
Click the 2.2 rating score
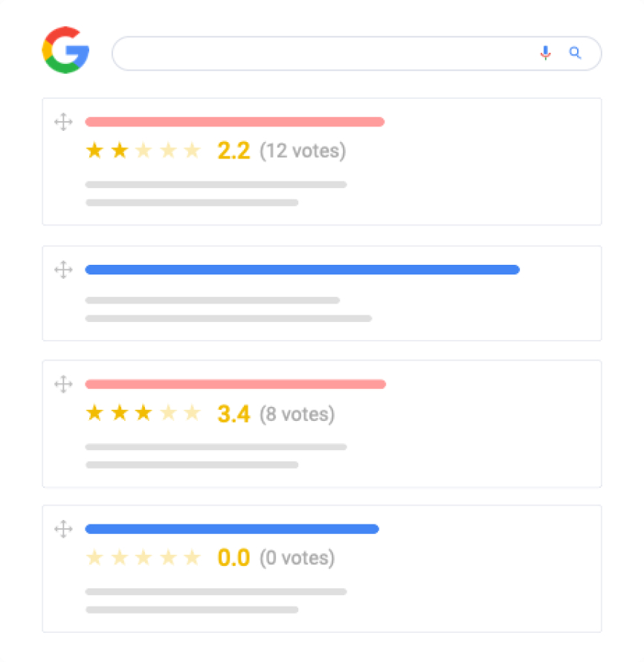(233, 152)
